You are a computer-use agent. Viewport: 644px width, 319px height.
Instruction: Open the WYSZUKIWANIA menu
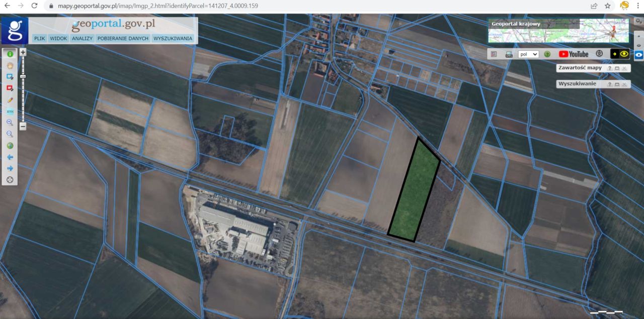[x=173, y=38]
